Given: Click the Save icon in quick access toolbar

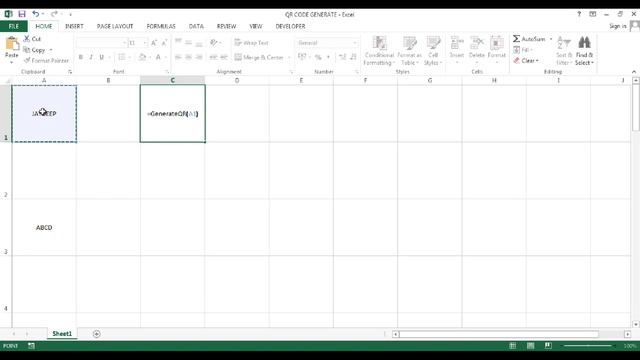Looking at the screenshot, I should (22, 14).
